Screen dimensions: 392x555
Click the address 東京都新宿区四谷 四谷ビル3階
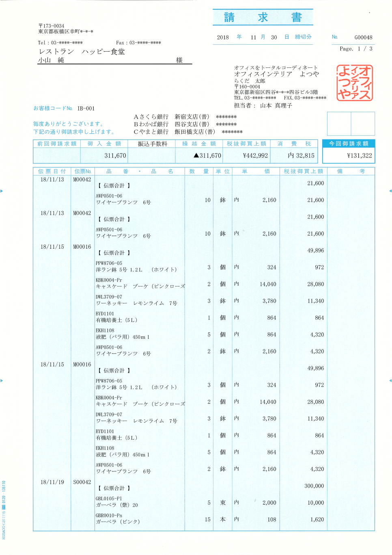276,92
